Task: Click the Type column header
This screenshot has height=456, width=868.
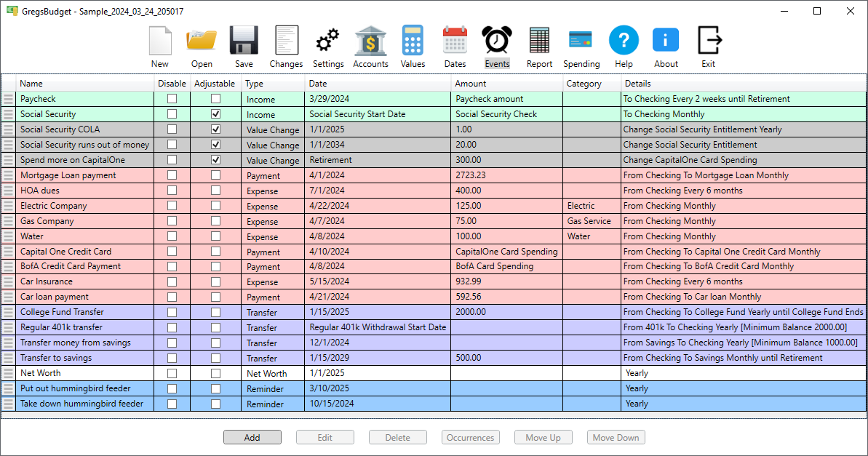Action: click(x=273, y=84)
